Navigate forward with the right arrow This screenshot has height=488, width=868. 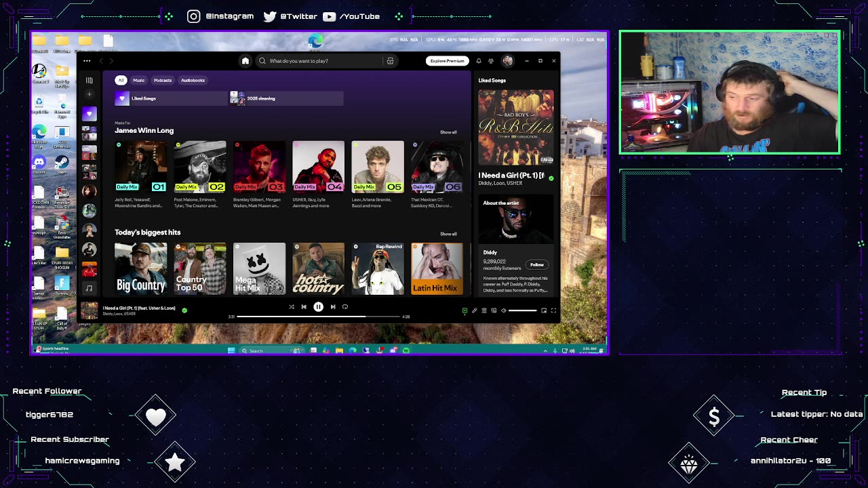point(112,61)
